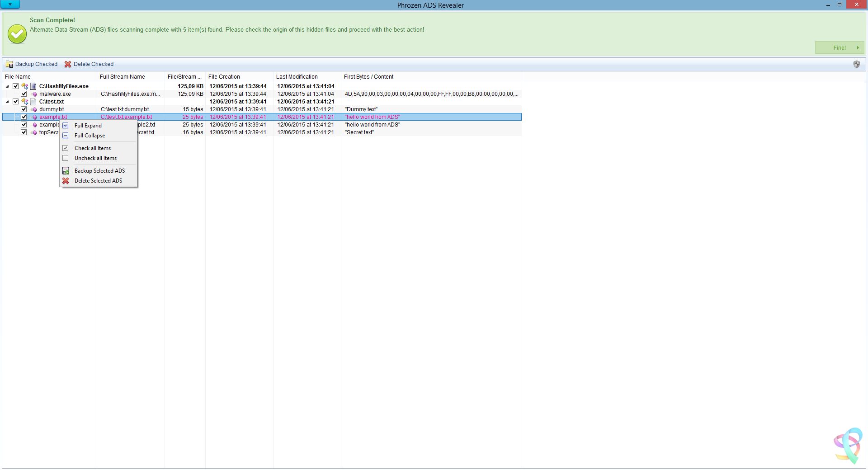Click the C:\test.txt:dummy.txt stream path
Image resolution: width=868 pixels, height=470 pixels.
coord(125,109)
